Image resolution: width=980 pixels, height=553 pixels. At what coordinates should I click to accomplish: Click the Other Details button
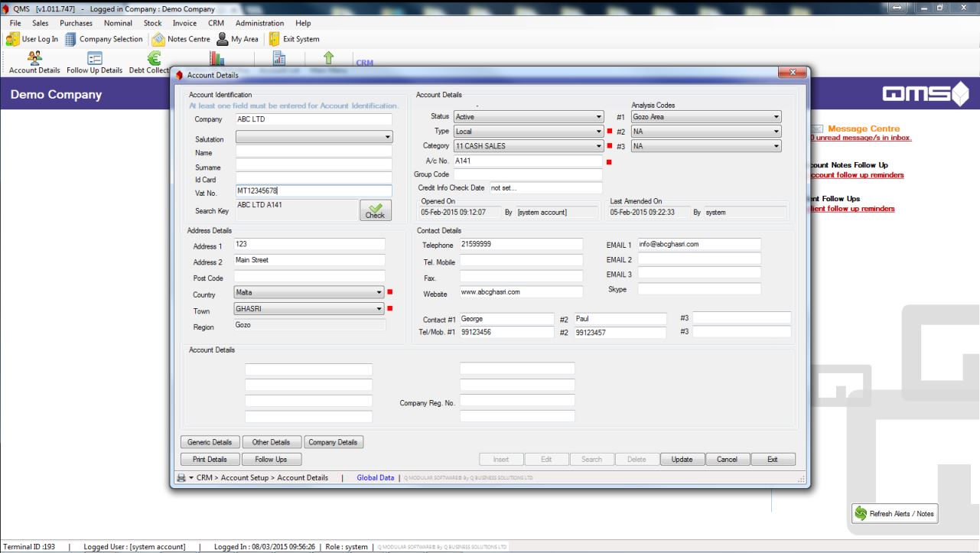271,442
